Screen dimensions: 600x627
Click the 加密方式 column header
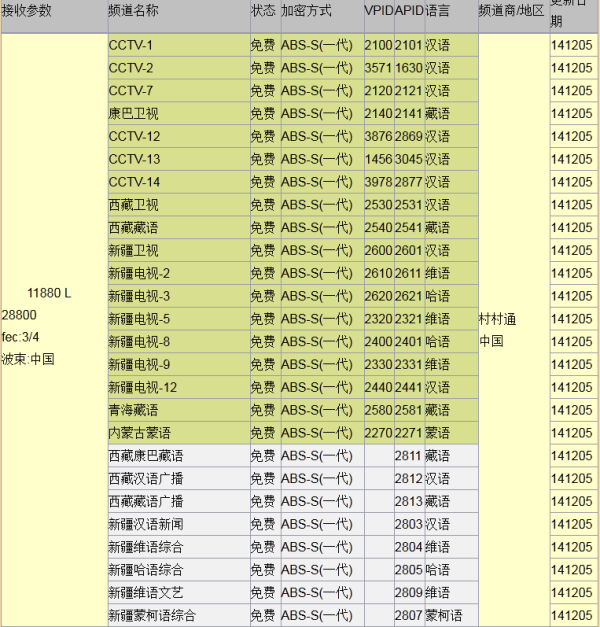click(x=306, y=10)
